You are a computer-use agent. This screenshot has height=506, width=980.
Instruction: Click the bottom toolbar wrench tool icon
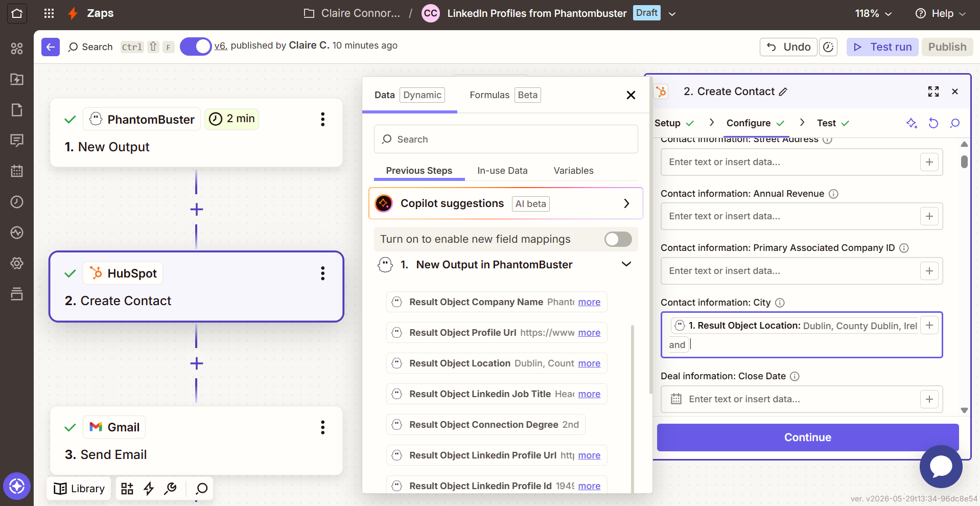(x=170, y=489)
